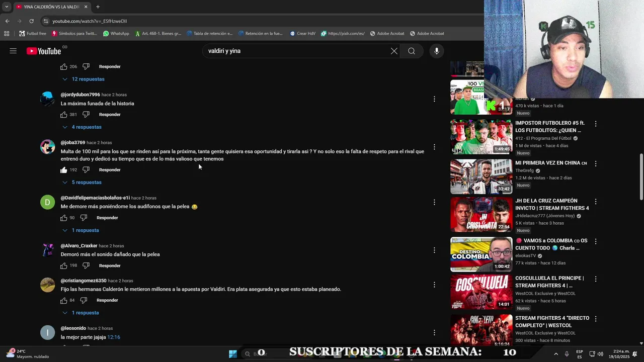Click the browser address bar URL
The height and width of the screenshot is (362, 644).
coord(90,21)
